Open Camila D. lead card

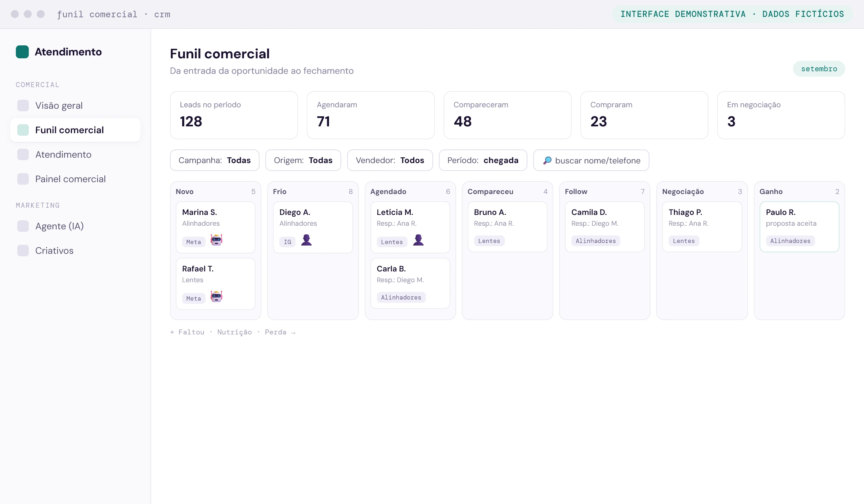(604, 226)
